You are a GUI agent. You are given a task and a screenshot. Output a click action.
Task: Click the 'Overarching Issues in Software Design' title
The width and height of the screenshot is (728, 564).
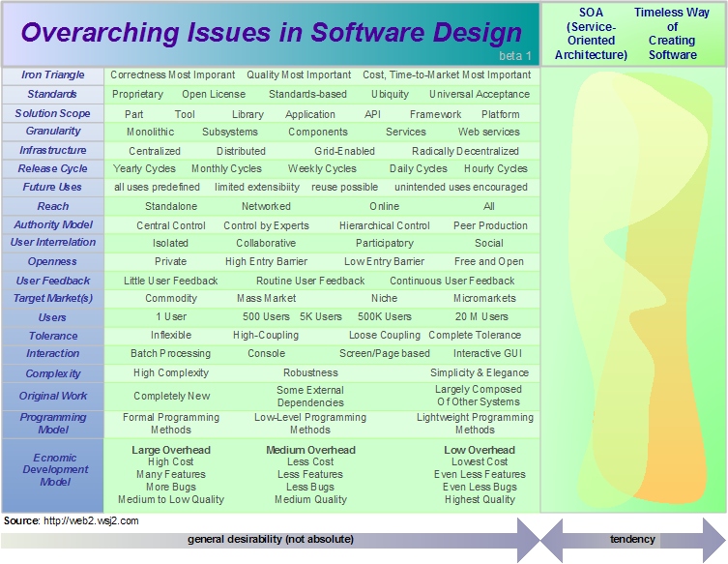[271, 33]
